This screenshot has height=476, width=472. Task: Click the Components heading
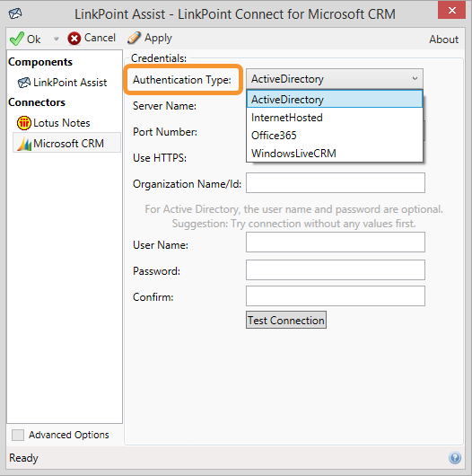click(x=40, y=62)
